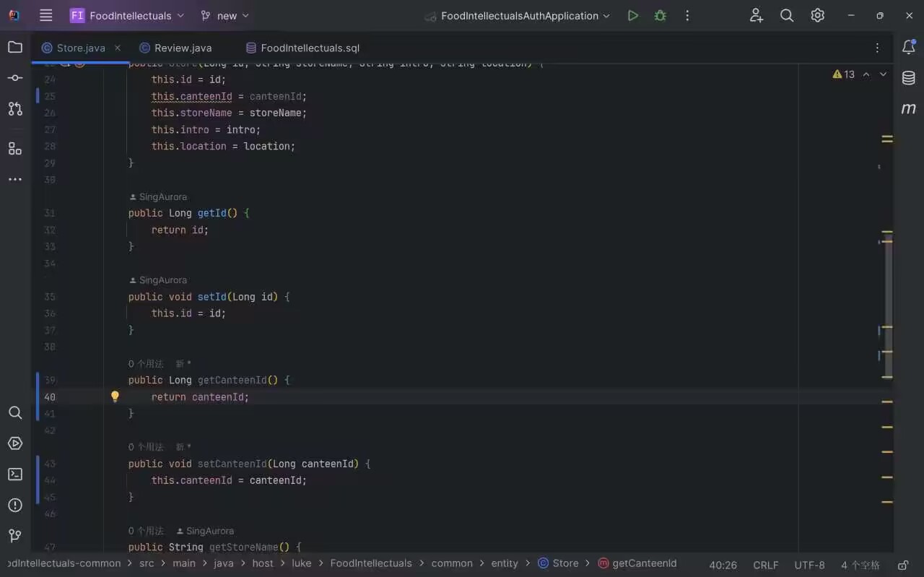Click 'setCanteenId' method name in code
Image resolution: width=924 pixels, height=577 pixels.
click(232, 464)
